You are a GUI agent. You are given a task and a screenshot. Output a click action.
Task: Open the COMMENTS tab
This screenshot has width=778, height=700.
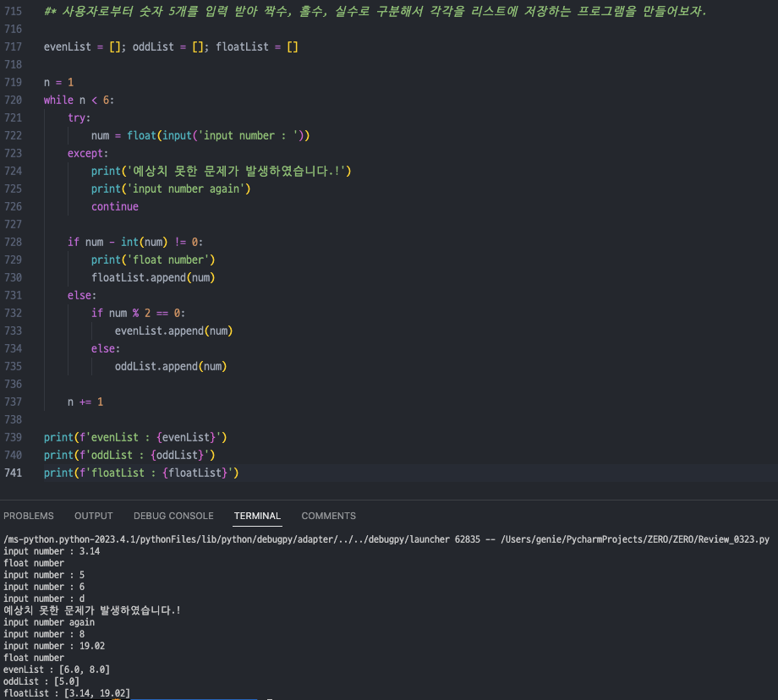coord(328,516)
